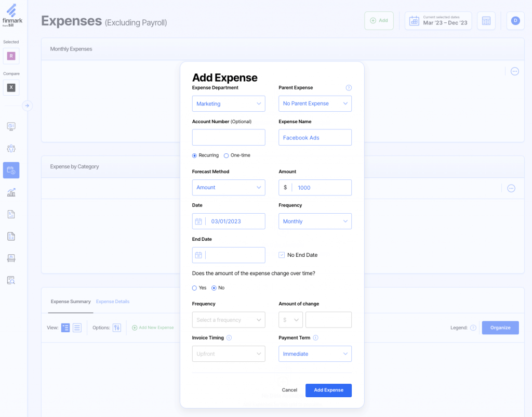Screen dimensions: 532x417
Task: Click the Parent Expense help icon
Action: [x=349, y=88]
